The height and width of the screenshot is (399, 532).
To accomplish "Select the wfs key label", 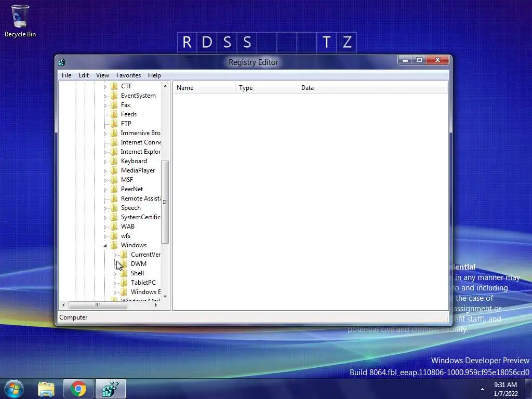I will click(126, 236).
